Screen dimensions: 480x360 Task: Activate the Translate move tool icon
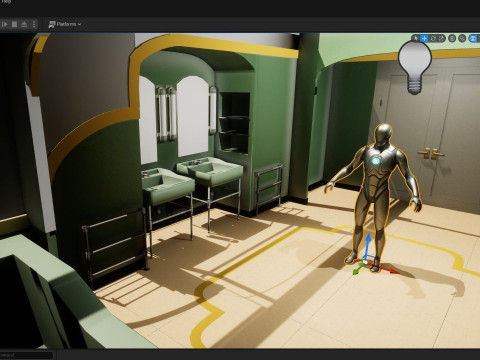424,38
